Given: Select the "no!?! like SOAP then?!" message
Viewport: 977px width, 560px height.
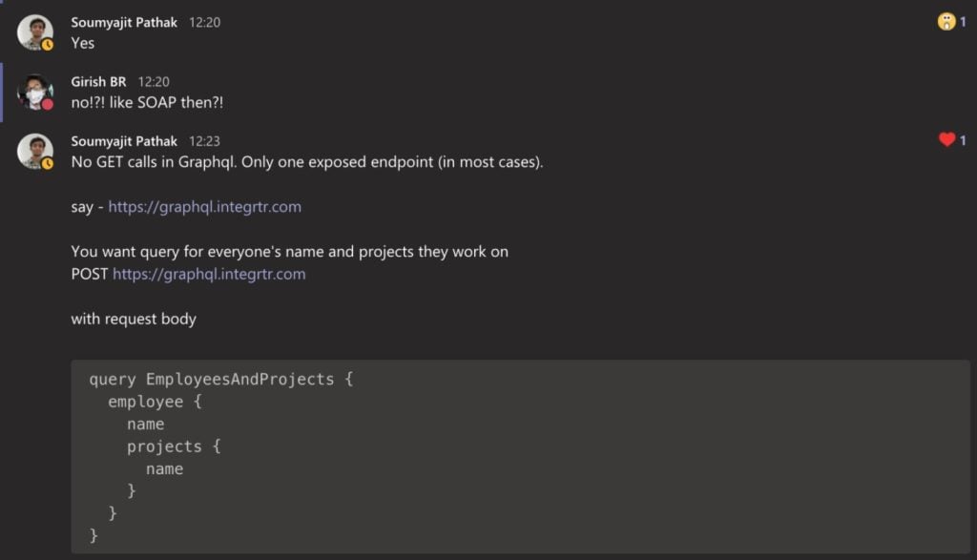Looking at the screenshot, I should click(147, 103).
